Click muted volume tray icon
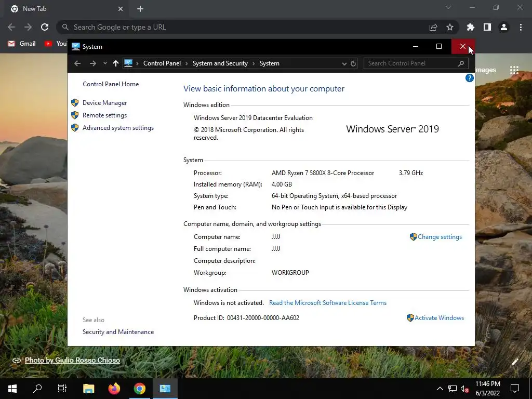Viewport: 532px width, 399px height. (x=464, y=389)
